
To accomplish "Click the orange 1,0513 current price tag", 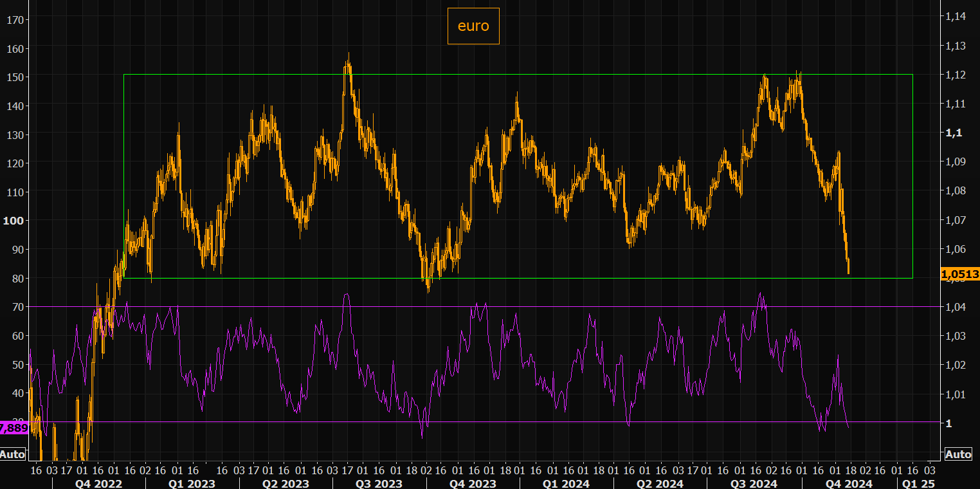I will click(x=959, y=274).
